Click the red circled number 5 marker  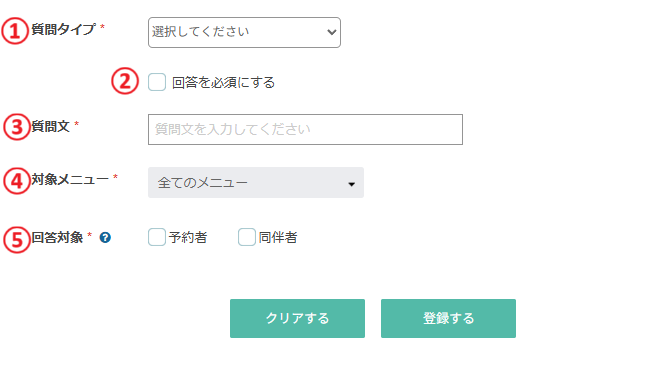(17, 239)
